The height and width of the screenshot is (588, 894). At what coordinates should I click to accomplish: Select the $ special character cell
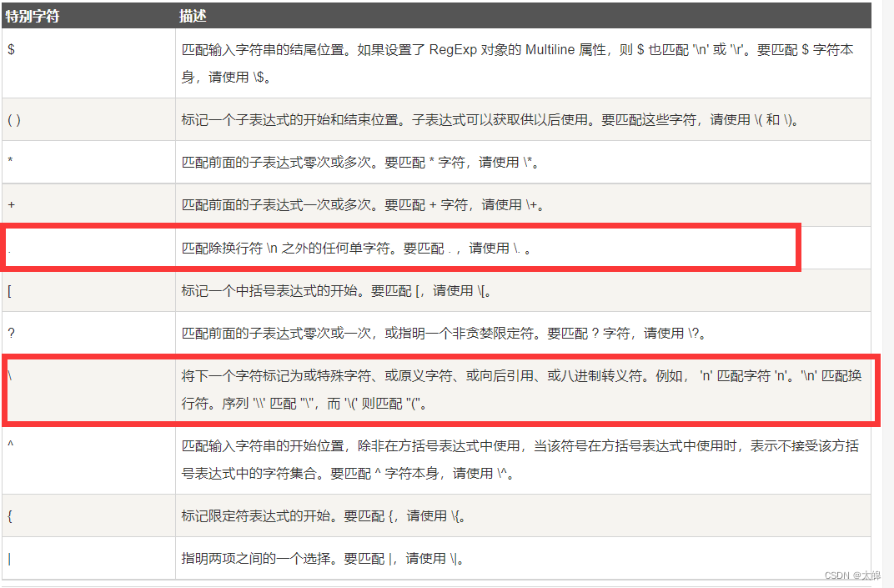[x=88, y=63]
